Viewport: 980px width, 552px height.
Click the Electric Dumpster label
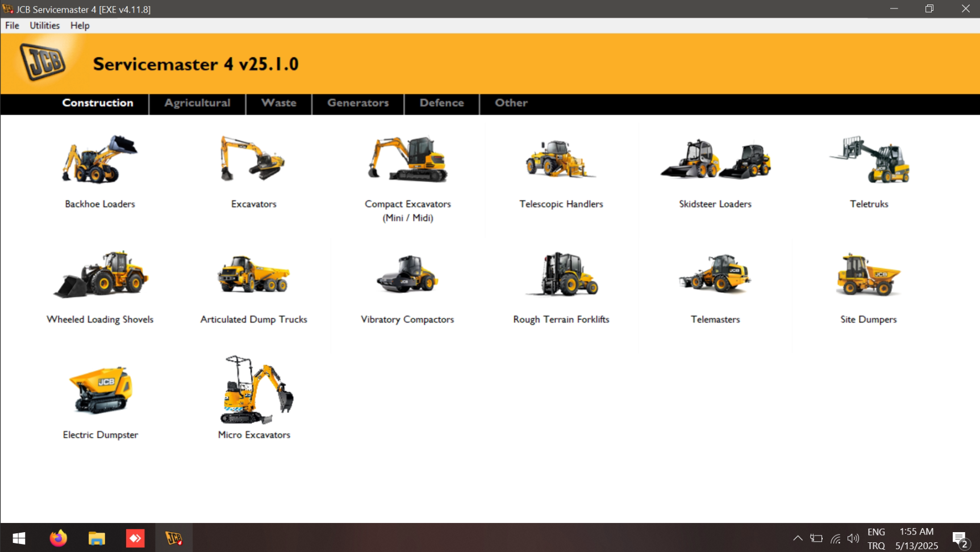point(101,435)
